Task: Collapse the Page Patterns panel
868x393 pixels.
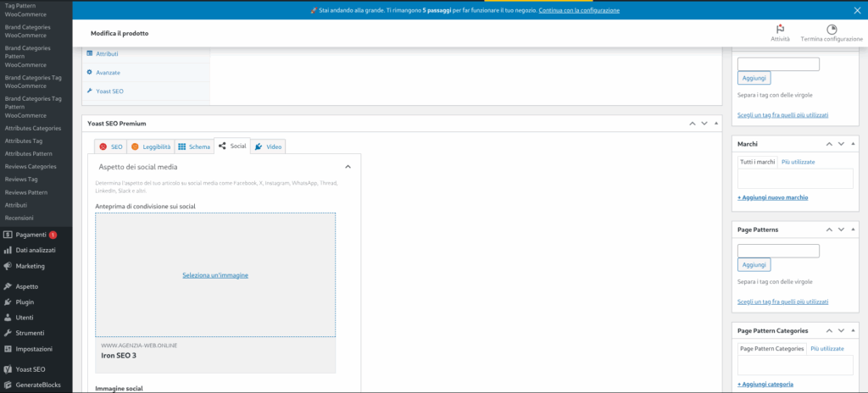Action: click(853, 230)
